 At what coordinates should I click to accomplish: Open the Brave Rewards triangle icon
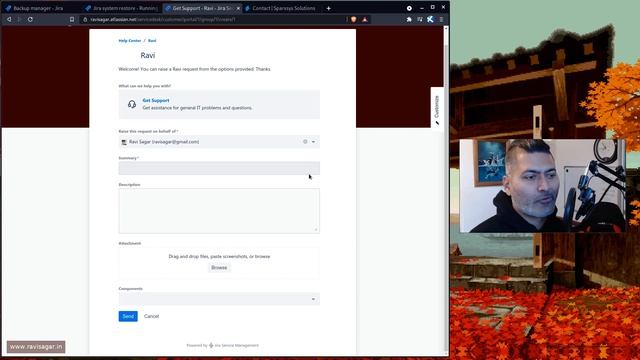[364, 19]
